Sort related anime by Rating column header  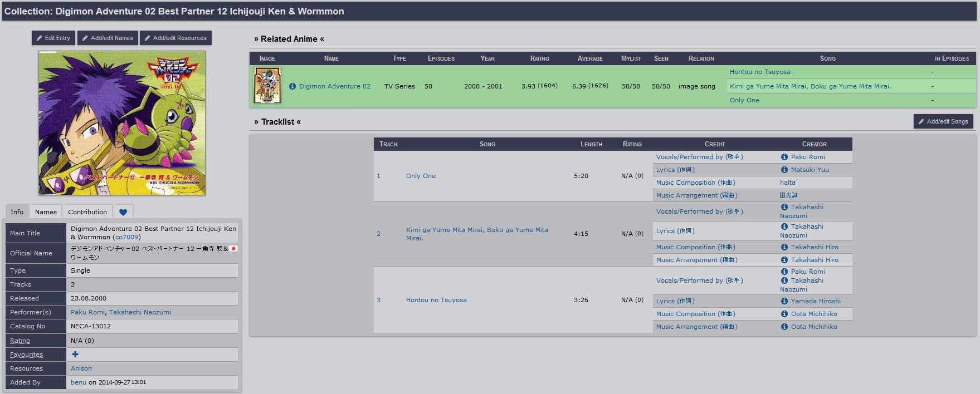coord(539,58)
